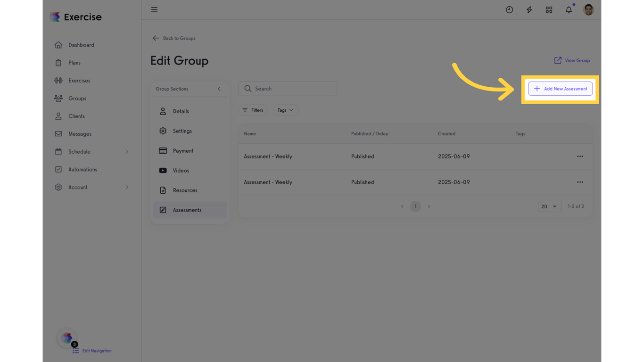644x362 pixels.
Task: Open the Tags dropdown filter
Action: tap(286, 110)
